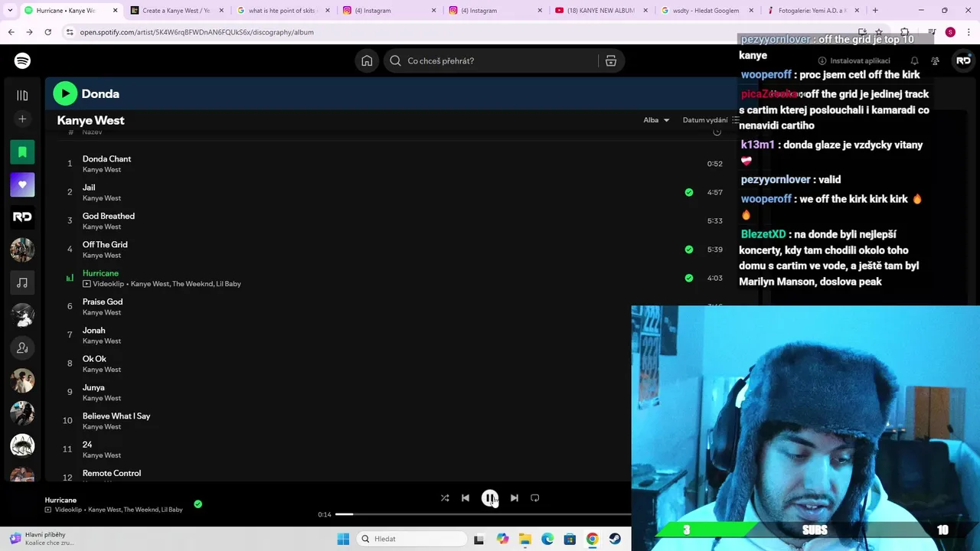The height and width of the screenshot is (551, 980).
Task: Seek along the song progress bar
Action: (482, 514)
